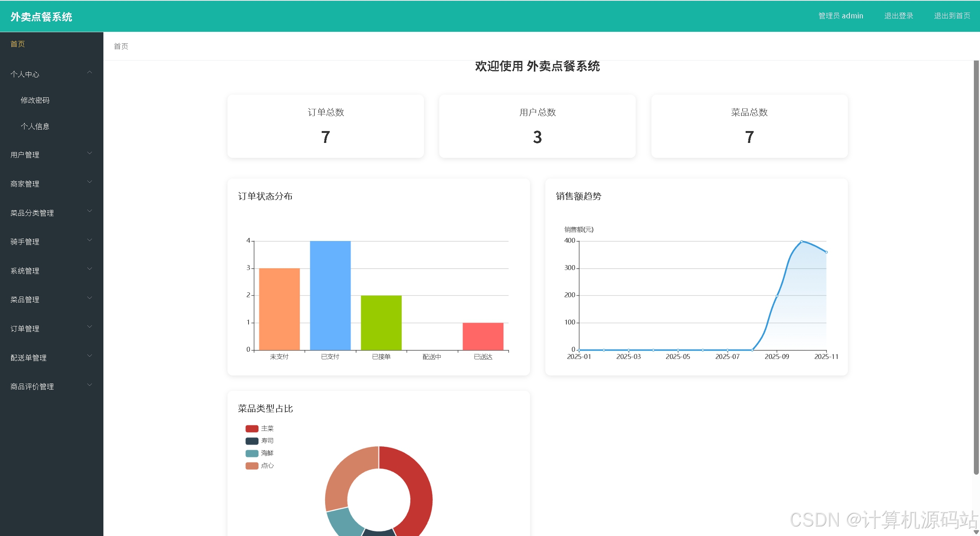Click the sales peak point at 400
This screenshot has height=536, width=980.
click(x=802, y=241)
